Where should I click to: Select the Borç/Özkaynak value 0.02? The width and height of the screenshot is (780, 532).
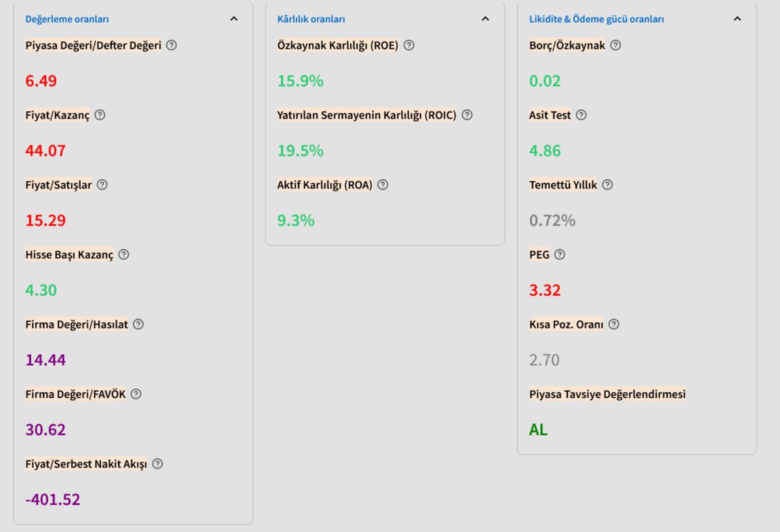coord(545,81)
